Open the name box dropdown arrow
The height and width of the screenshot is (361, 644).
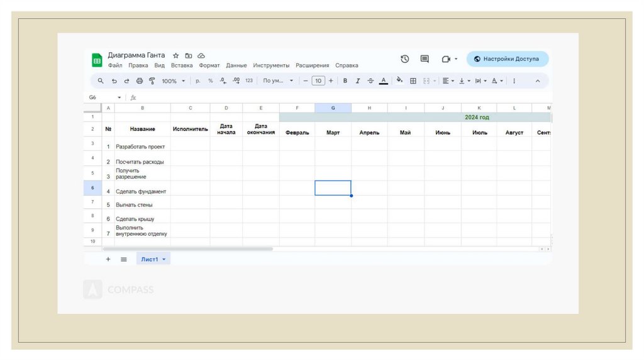[119, 97]
